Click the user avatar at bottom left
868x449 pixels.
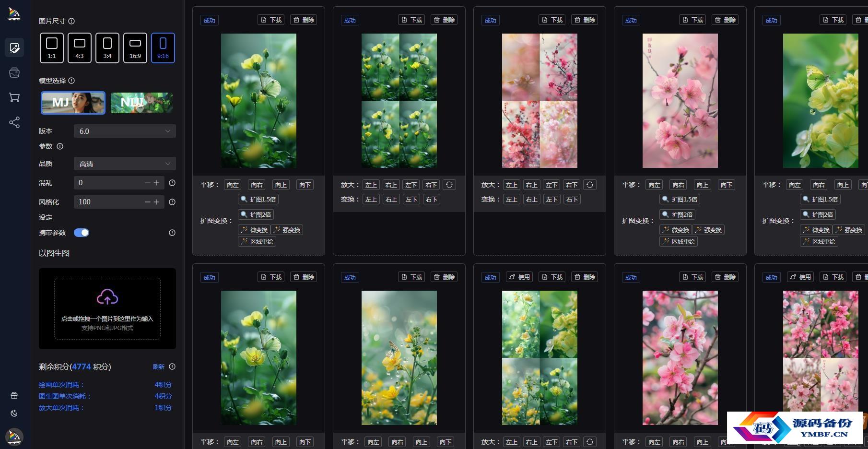[x=14, y=437]
